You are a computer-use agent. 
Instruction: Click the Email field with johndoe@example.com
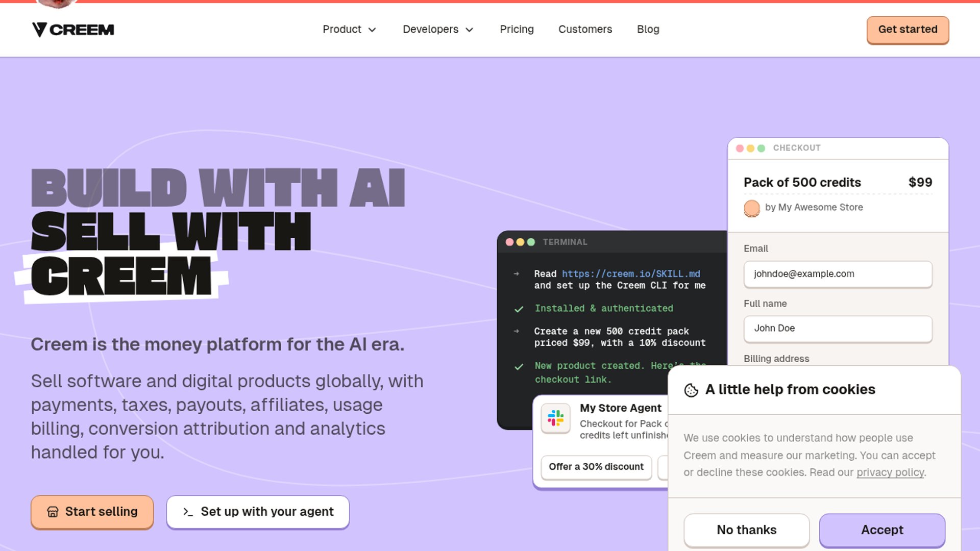(x=838, y=274)
